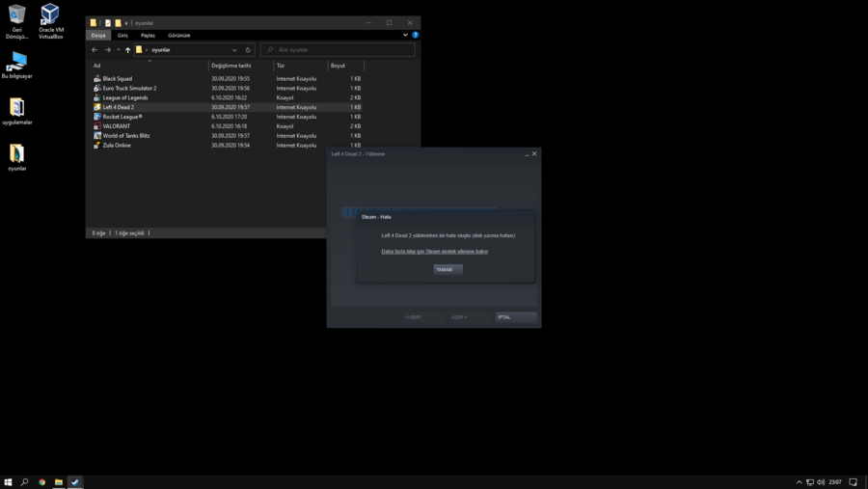Click the Zula Online shortcut icon

[x=96, y=145]
